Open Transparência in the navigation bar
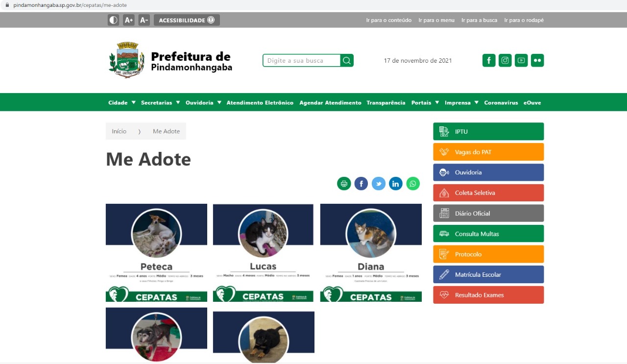The width and height of the screenshot is (627, 364). point(386,103)
